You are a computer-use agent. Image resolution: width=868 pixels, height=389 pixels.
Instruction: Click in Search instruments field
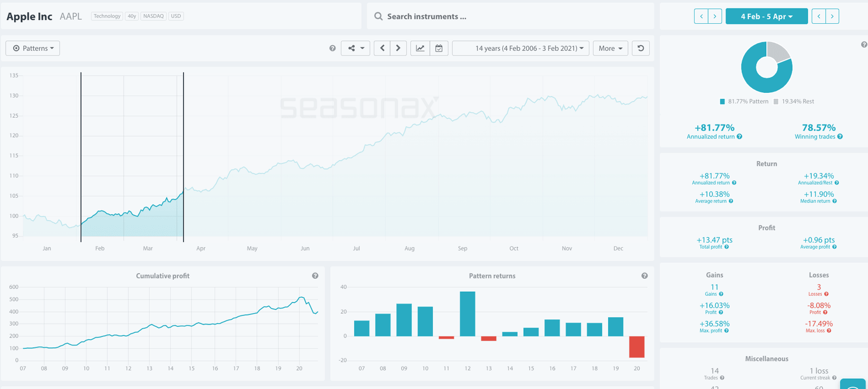click(x=510, y=16)
